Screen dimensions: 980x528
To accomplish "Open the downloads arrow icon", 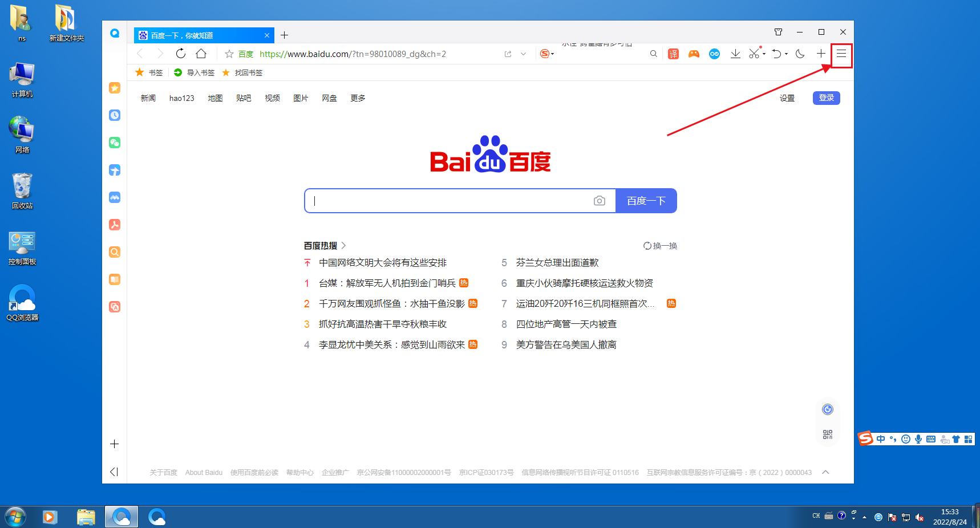I will [x=735, y=54].
